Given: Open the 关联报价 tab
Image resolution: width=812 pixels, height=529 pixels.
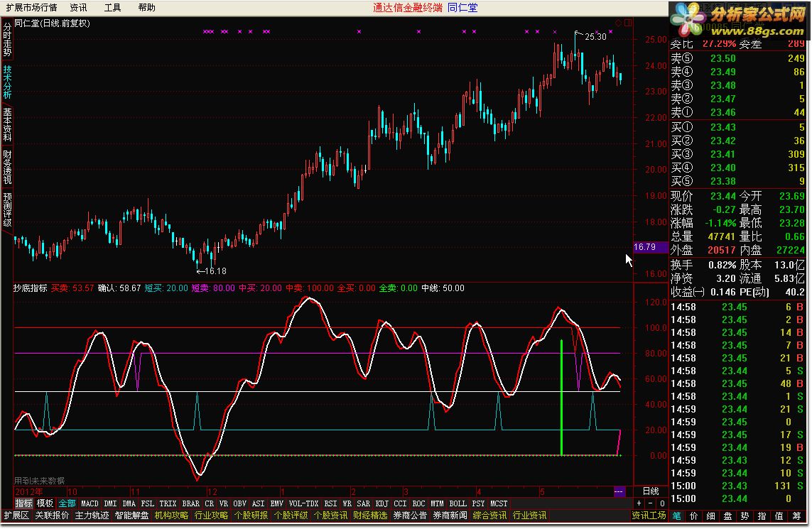Looking at the screenshot, I should click(52, 516).
